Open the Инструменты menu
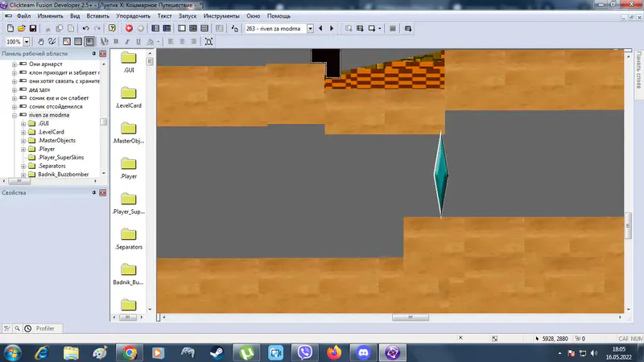644x362 pixels. tap(221, 16)
